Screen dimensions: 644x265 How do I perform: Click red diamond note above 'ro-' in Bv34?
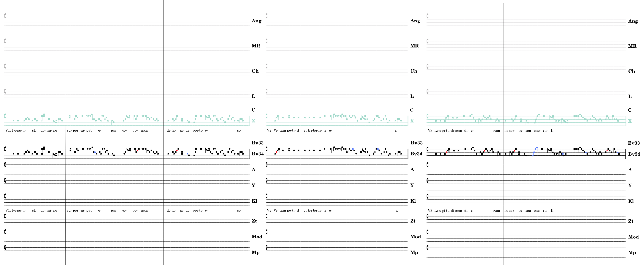(138, 151)
